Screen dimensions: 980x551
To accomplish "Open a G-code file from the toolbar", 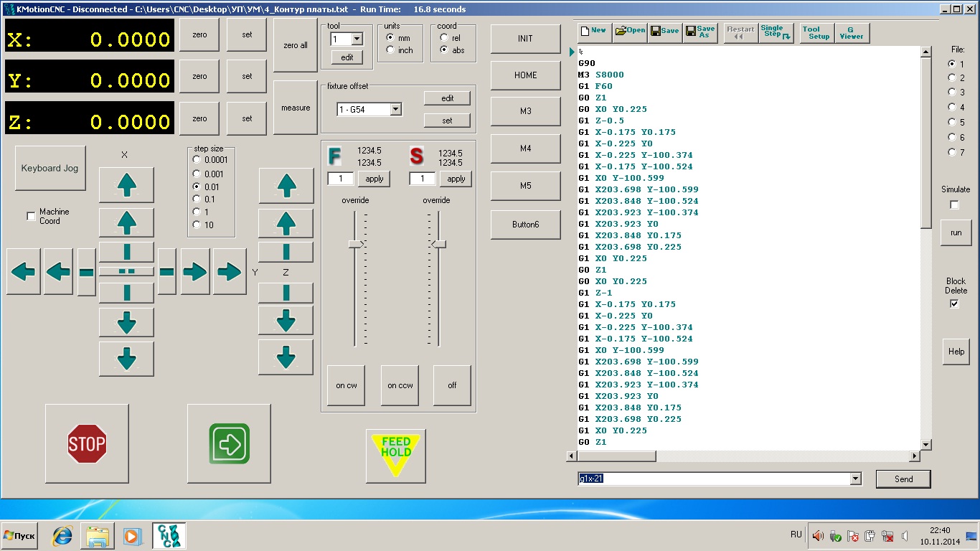I will pyautogui.click(x=630, y=33).
